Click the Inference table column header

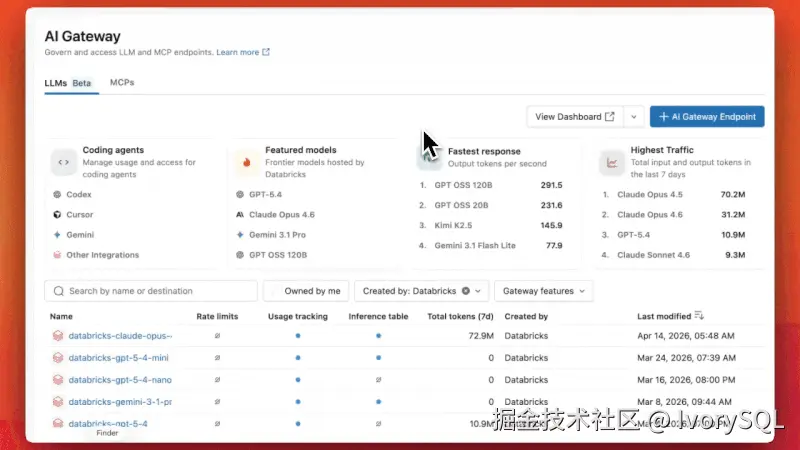pos(378,316)
